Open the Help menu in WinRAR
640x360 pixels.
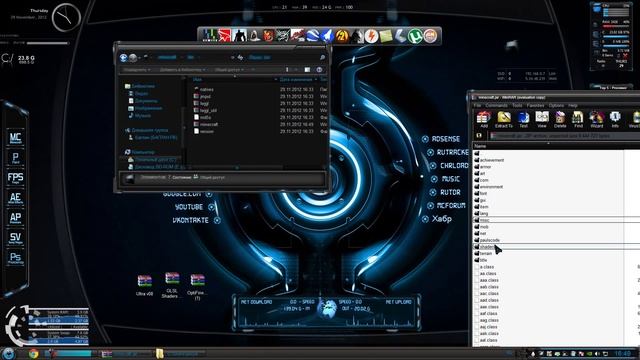click(x=573, y=105)
